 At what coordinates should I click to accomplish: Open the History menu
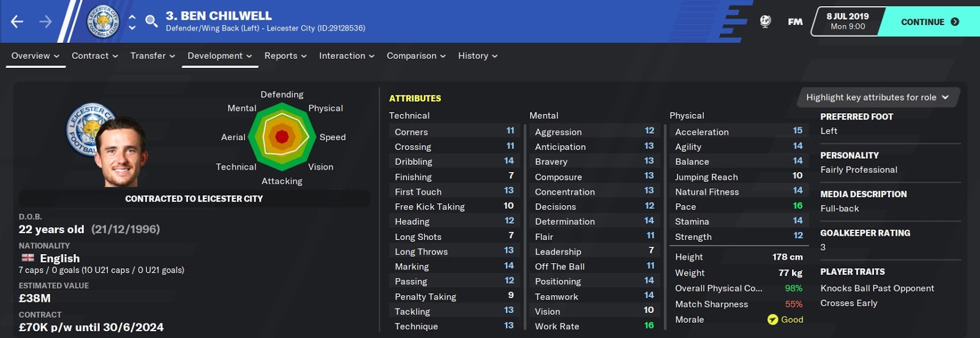click(x=478, y=56)
